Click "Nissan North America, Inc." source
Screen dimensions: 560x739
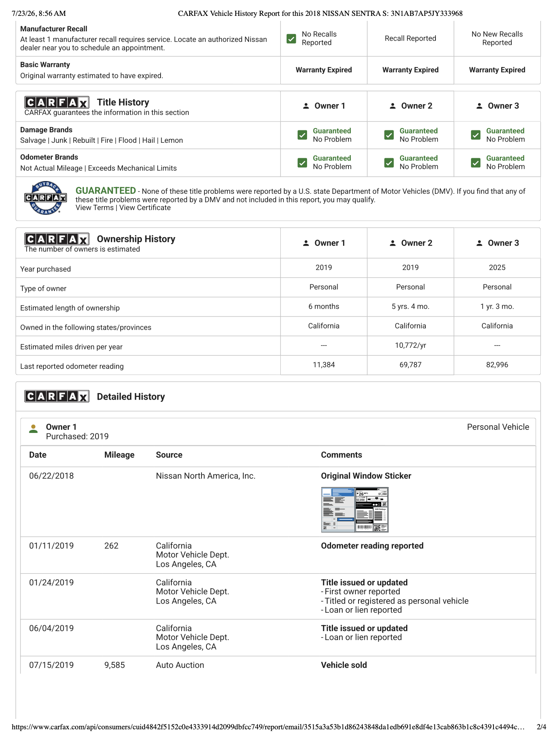coord(206,476)
